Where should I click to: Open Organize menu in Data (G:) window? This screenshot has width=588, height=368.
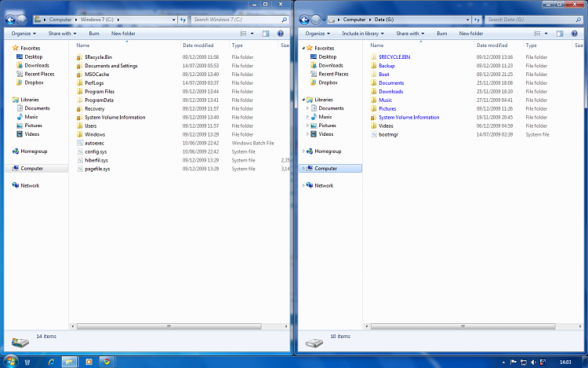tap(318, 34)
